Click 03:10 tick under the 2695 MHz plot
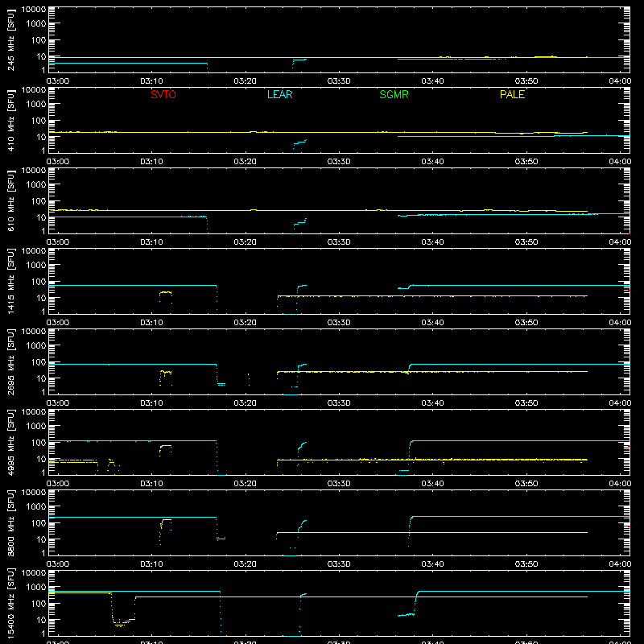Image resolution: width=644 pixels, height=644 pixels. 151,403
